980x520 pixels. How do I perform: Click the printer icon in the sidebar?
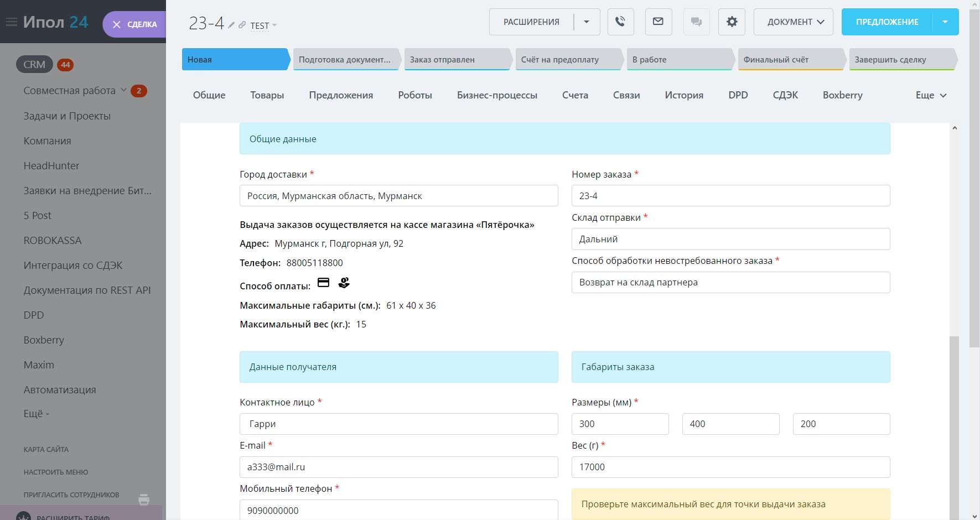pyautogui.click(x=144, y=500)
